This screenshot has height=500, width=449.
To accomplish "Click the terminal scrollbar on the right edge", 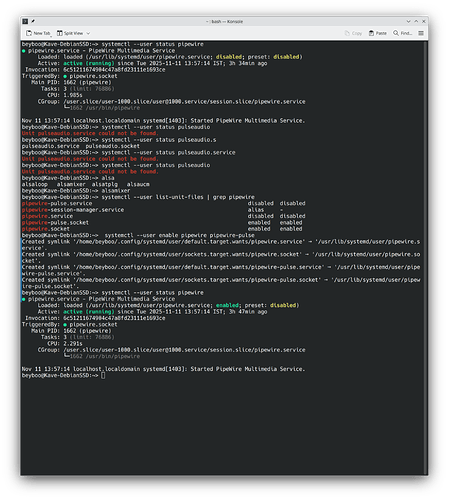I will [x=426, y=258].
